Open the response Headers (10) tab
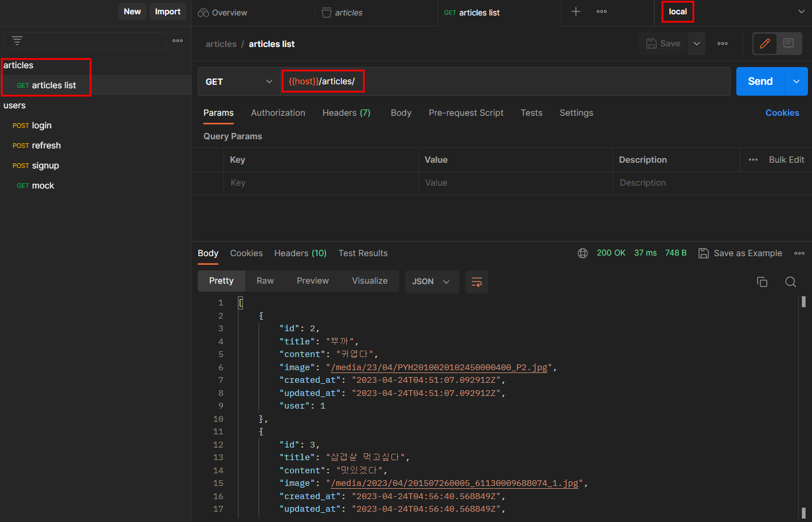This screenshot has height=522, width=812. (x=300, y=253)
